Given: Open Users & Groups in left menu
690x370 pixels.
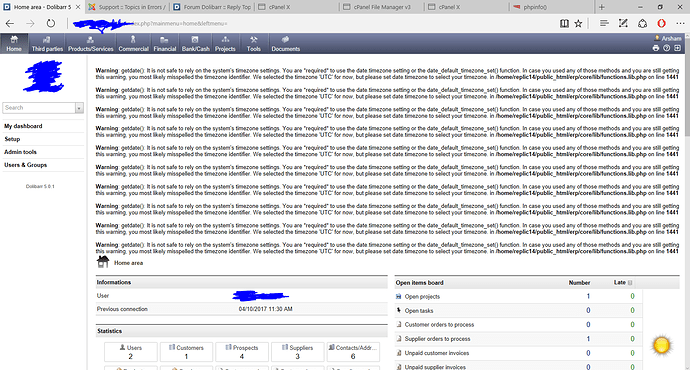Looking at the screenshot, I should [x=26, y=165].
